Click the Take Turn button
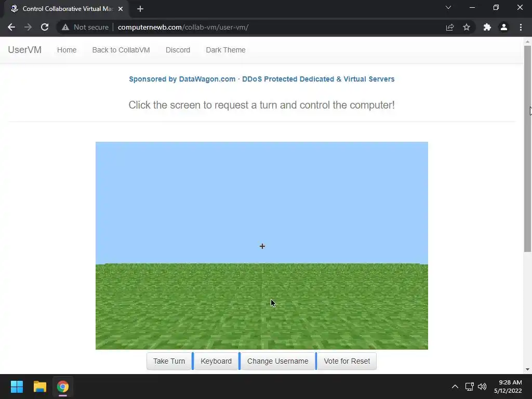 [169, 361]
